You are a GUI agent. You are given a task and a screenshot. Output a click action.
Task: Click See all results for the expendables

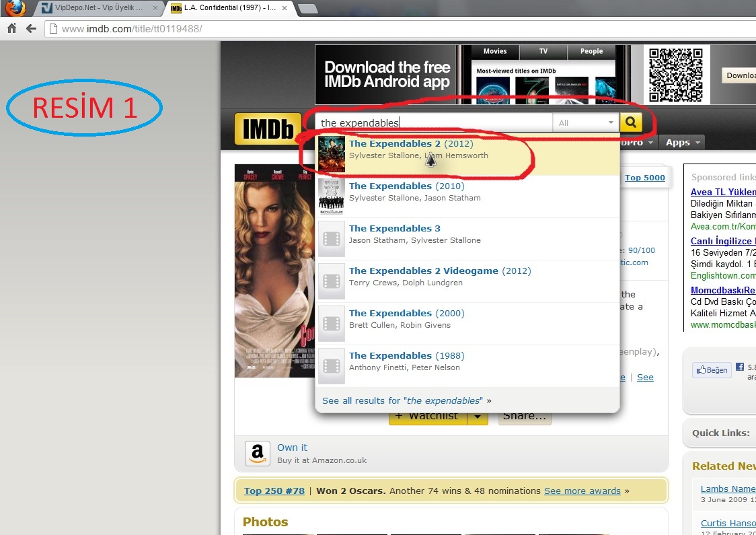[x=406, y=401]
